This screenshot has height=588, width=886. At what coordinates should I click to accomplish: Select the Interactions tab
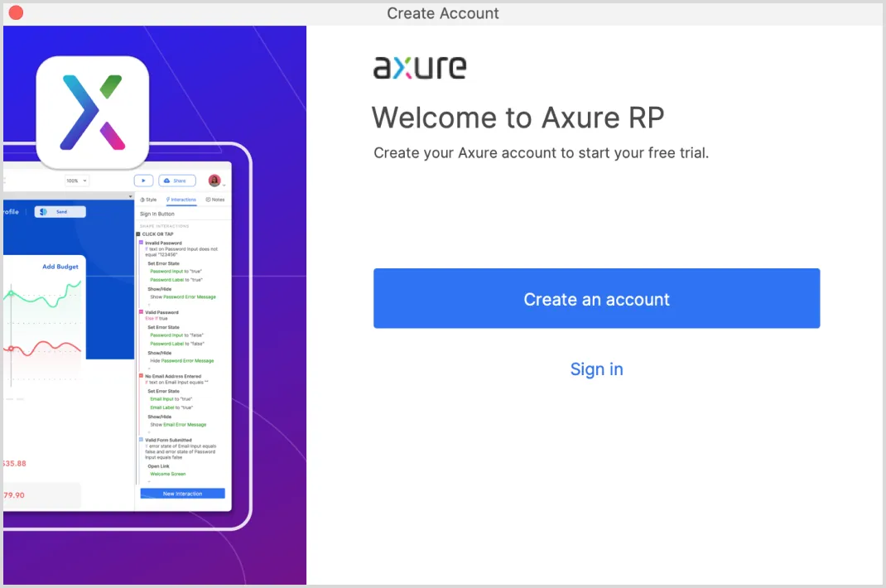[x=181, y=200]
